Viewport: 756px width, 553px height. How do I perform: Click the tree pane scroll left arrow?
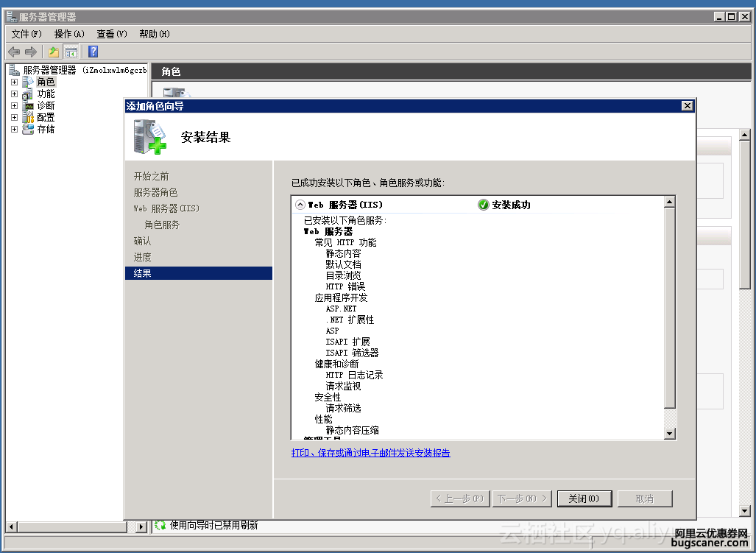[x=12, y=527]
